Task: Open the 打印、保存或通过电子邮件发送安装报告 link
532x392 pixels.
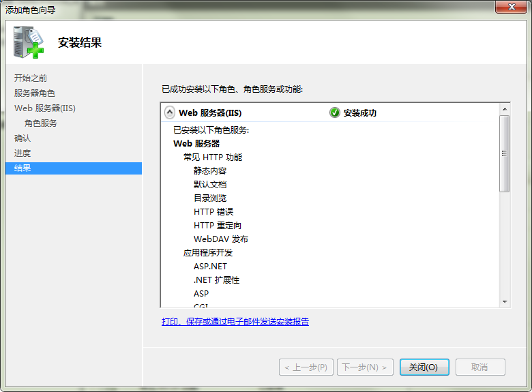Action: (x=235, y=322)
